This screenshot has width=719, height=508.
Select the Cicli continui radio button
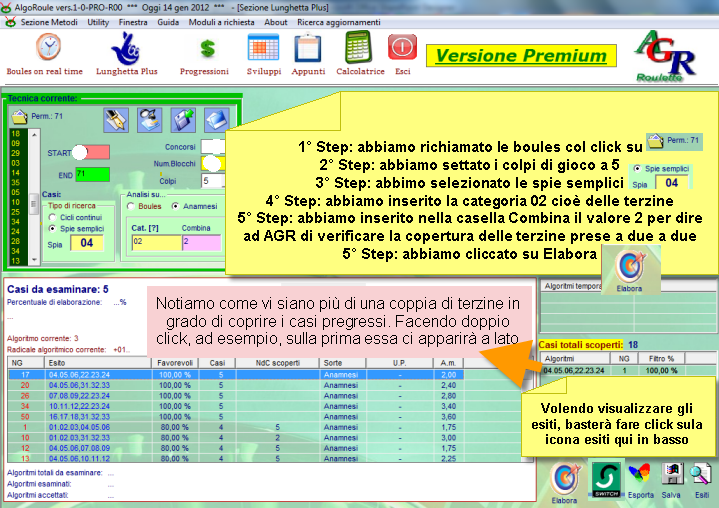tap(52, 217)
